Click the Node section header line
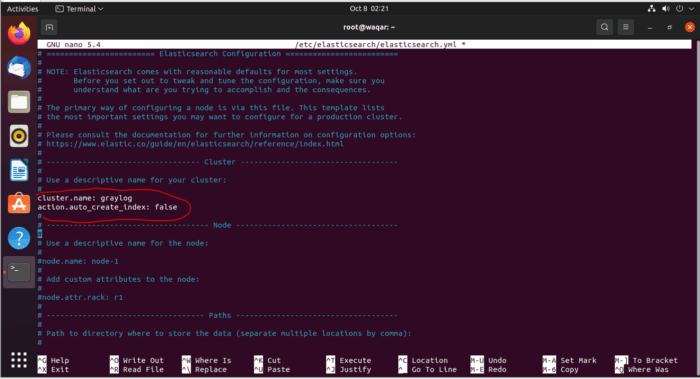 (x=217, y=225)
